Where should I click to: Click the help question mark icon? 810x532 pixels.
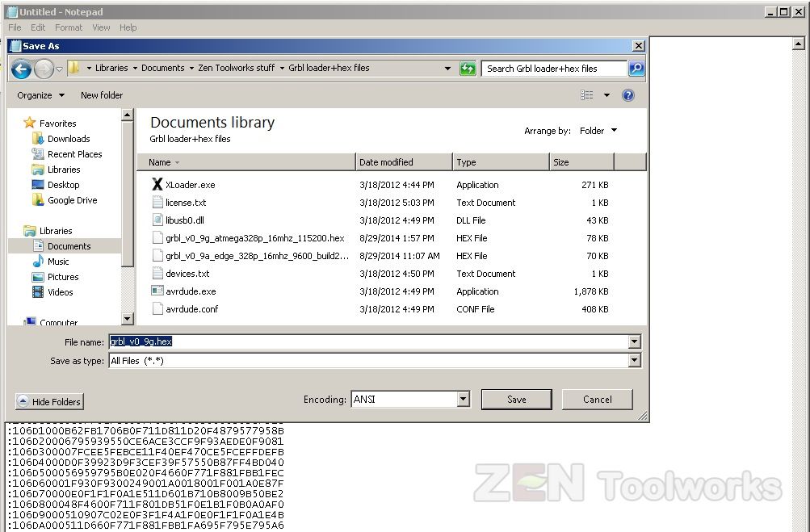tap(628, 95)
